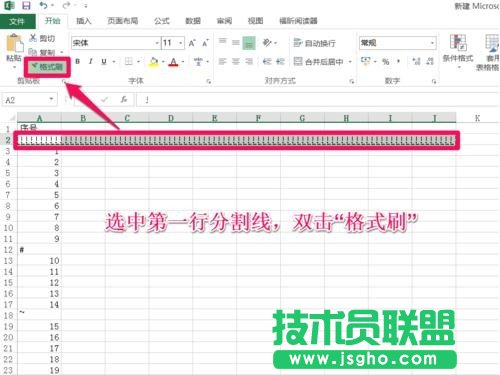Open the Borders dropdown arrow
Viewport: 500px width, 375px height.
pos(138,62)
